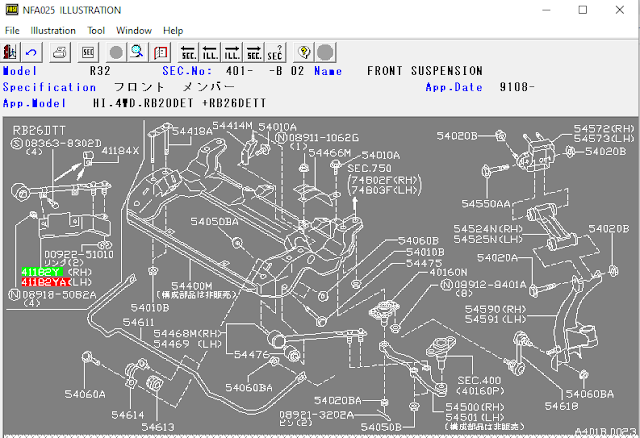This screenshot has width=640, height=438.
Task: Click part number 40160N label
Action: [448, 272]
